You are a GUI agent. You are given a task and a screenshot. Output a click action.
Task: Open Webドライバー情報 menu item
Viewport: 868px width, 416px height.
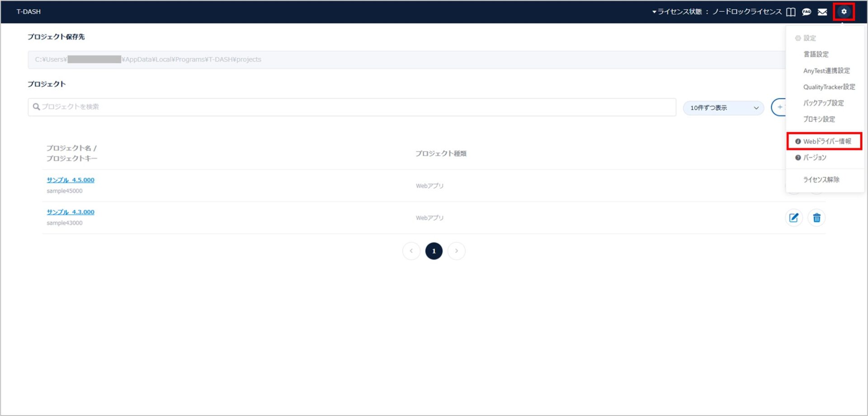[826, 141]
